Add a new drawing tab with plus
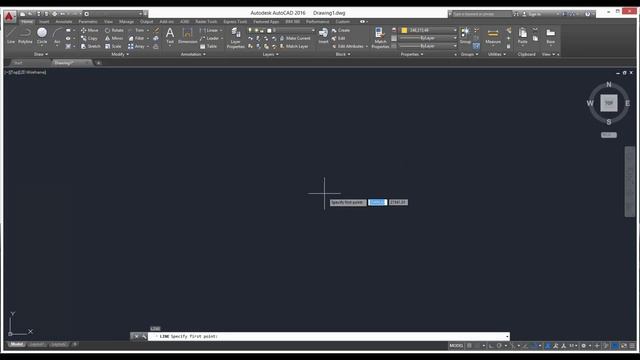640x360 pixels. (98, 63)
